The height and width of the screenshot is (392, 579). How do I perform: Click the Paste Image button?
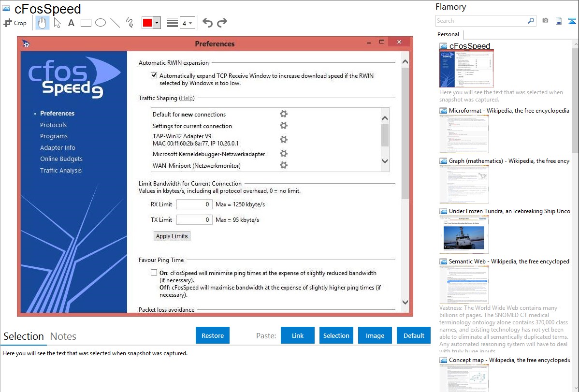click(375, 335)
